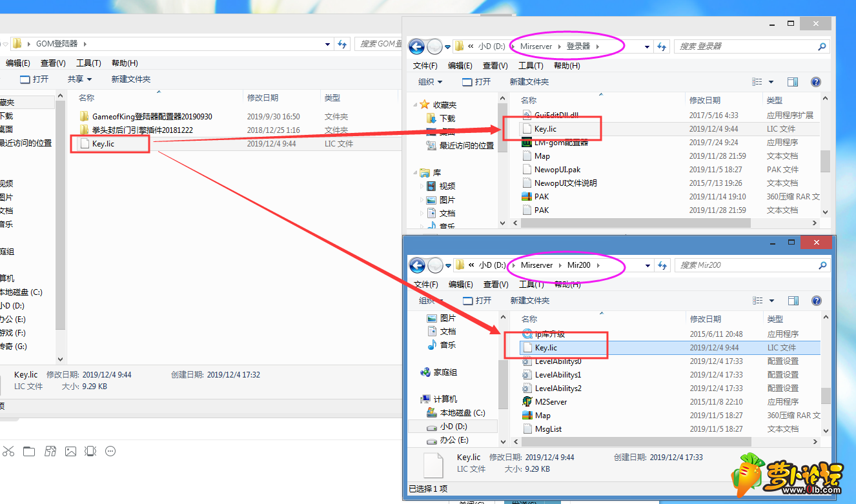
Task: Open the view options dropdown arrow in Mir200 window
Action: [771, 301]
